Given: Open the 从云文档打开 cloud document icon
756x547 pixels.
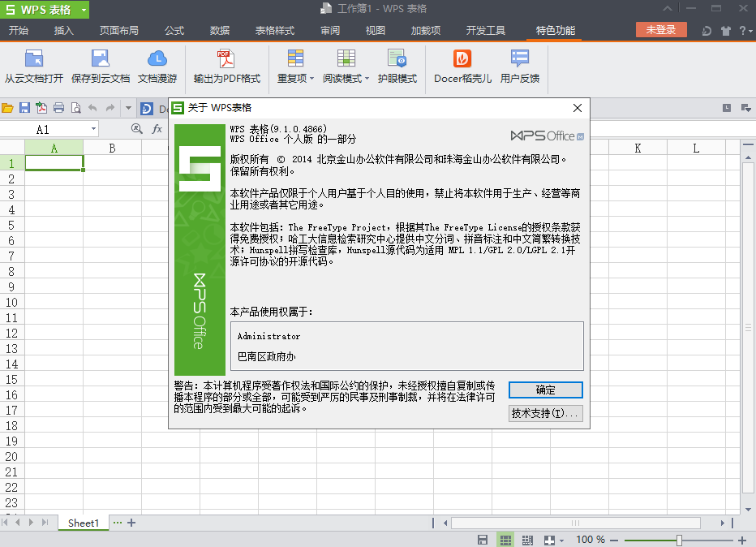Looking at the screenshot, I should coord(34,58).
